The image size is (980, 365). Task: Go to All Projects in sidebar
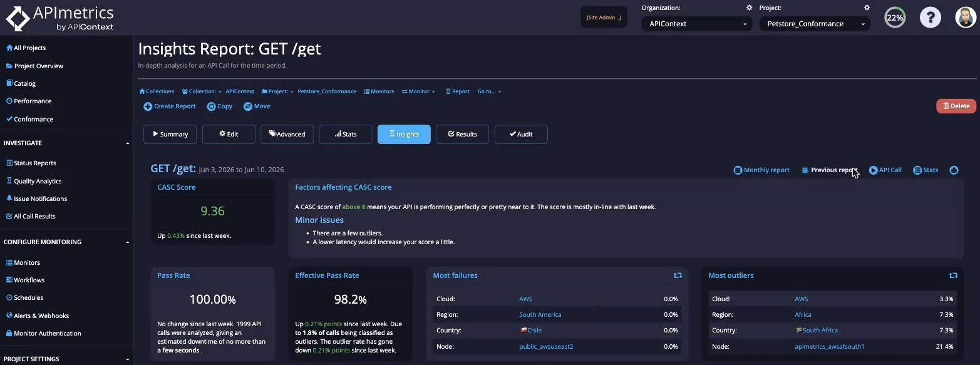tap(26, 48)
